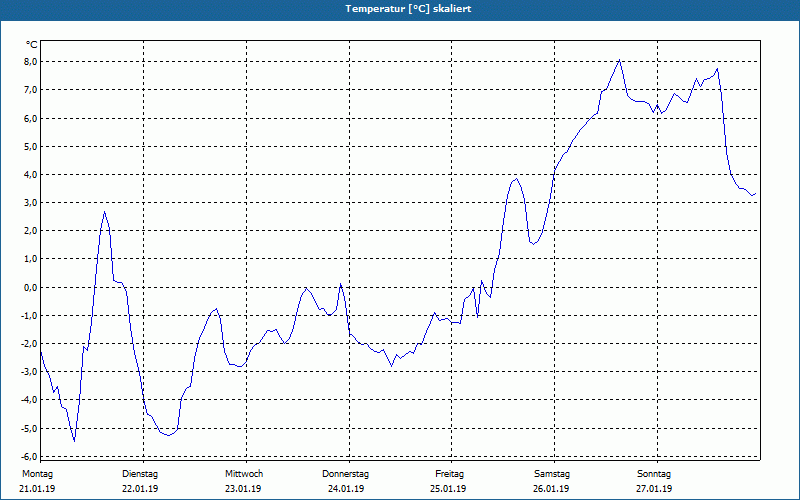Click the Monday low point near -5,5 °C
Image resolution: width=800 pixels, height=500 pixels.
tap(74, 441)
